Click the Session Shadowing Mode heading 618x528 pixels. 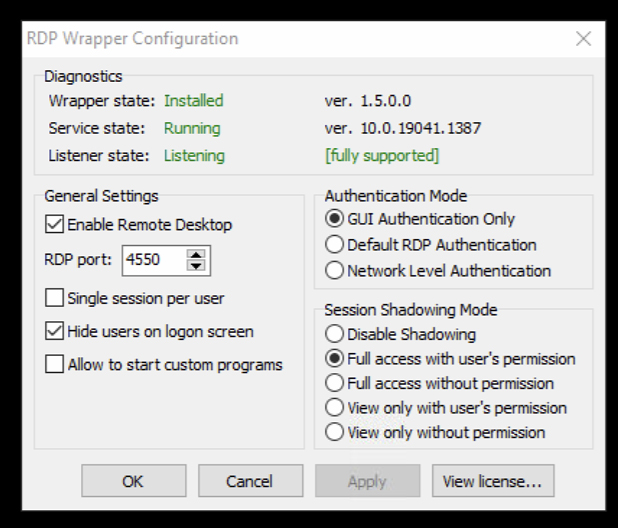(x=411, y=310)
